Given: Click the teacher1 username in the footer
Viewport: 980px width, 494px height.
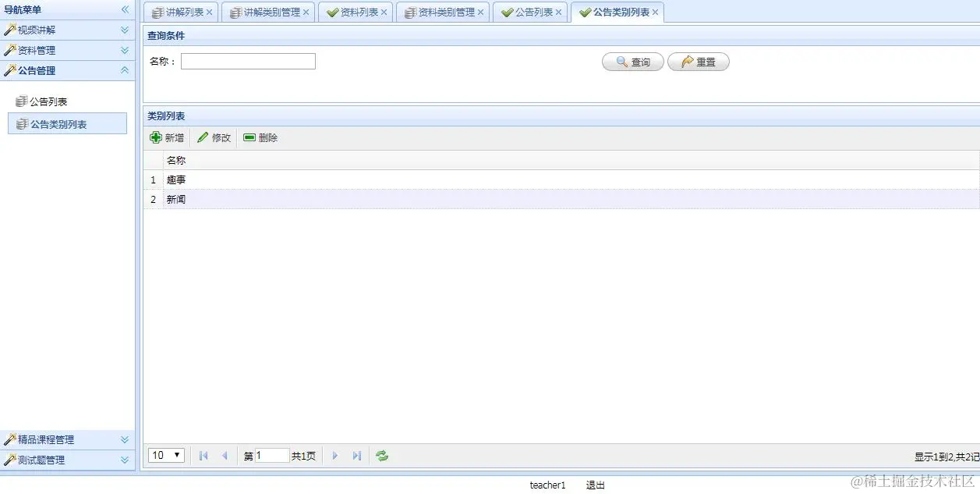Looking at the screenshot, I should (547, 485).
